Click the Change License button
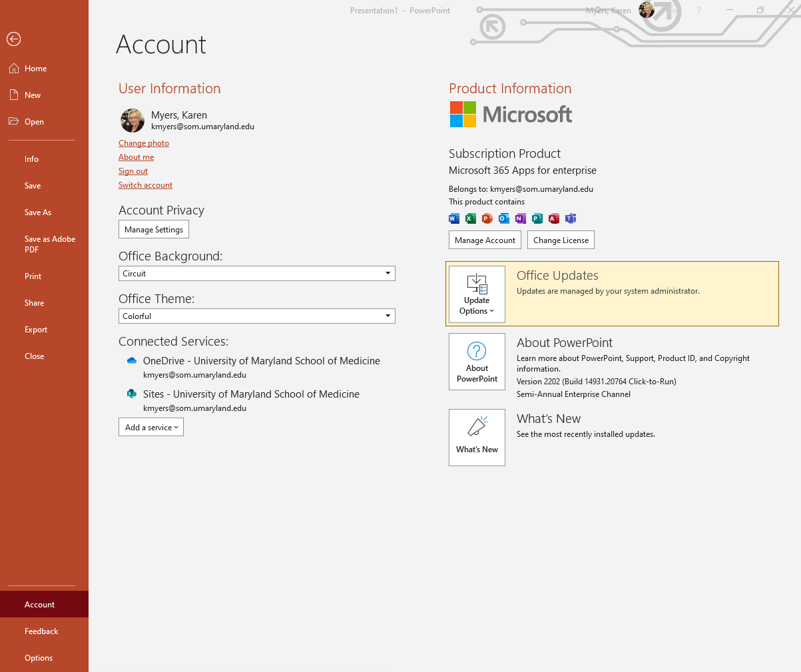This screenshot has width=801, height=672. point(561,240)
